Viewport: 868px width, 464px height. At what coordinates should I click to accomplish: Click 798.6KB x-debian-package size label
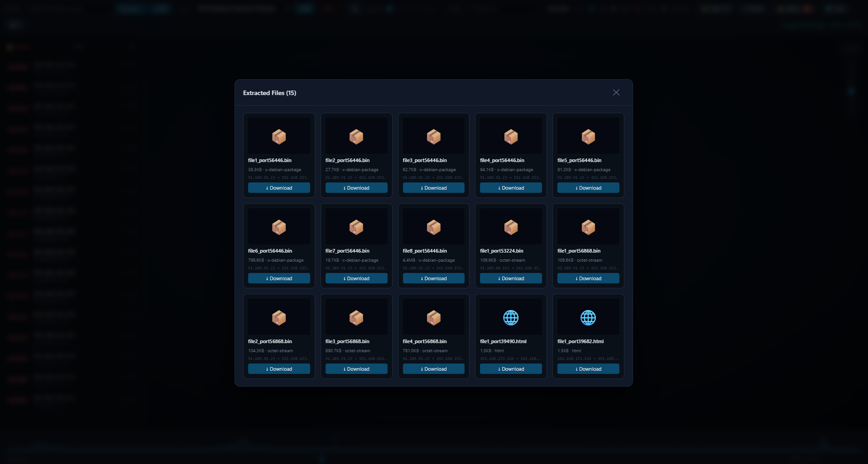click(276, 260)
